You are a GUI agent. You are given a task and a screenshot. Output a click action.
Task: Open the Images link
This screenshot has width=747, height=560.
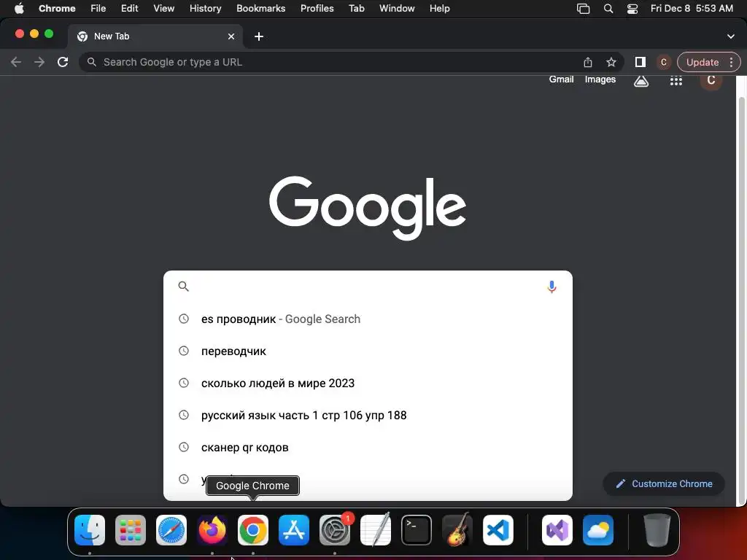600,79
